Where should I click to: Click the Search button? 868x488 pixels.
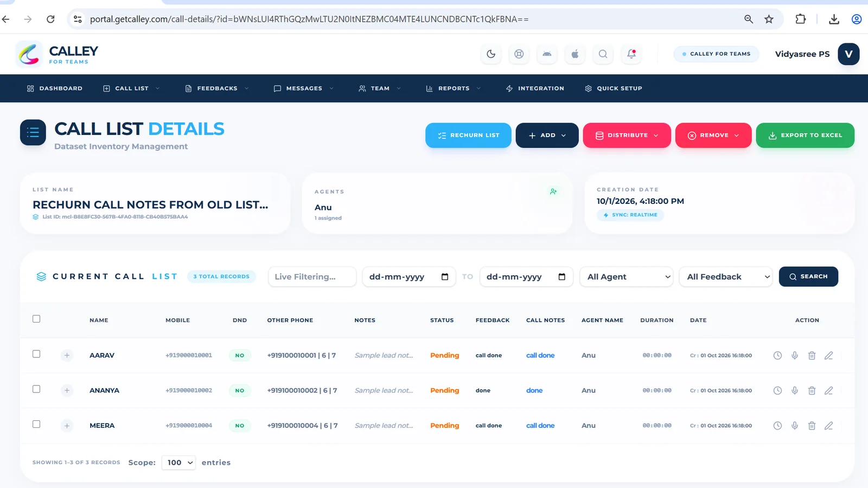click(808, 277)
